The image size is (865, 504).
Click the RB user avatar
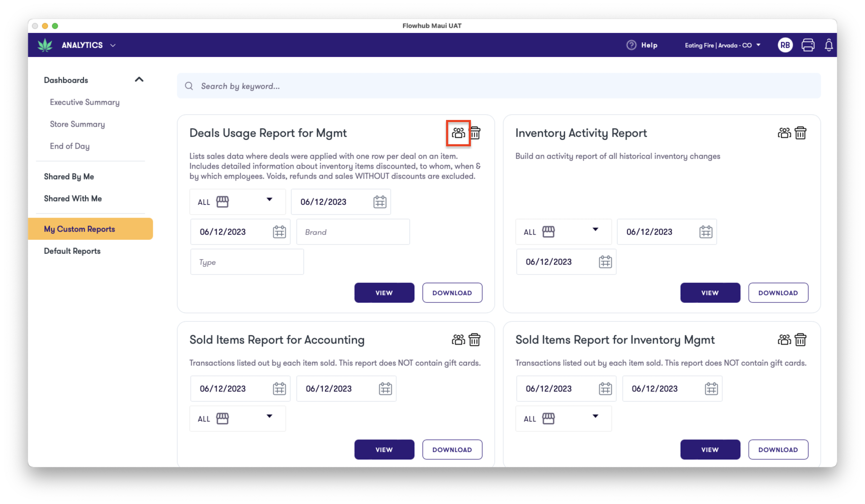coord(785,45)
